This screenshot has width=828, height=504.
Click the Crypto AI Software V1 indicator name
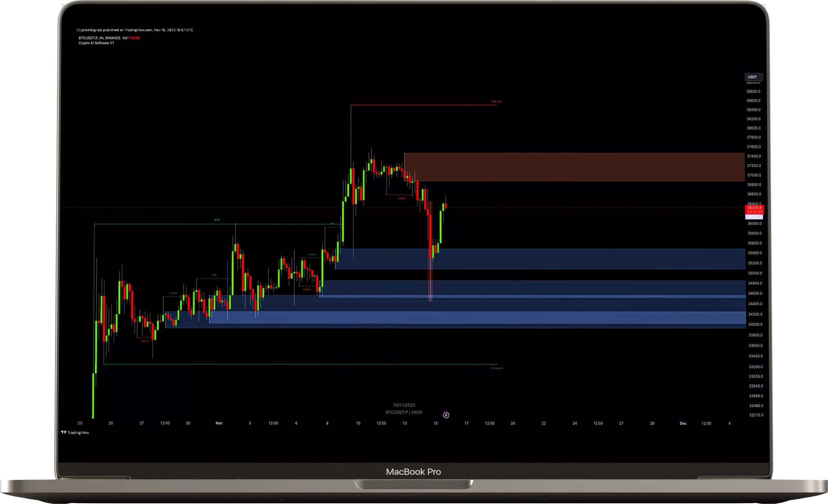click(x=96, y=43)
